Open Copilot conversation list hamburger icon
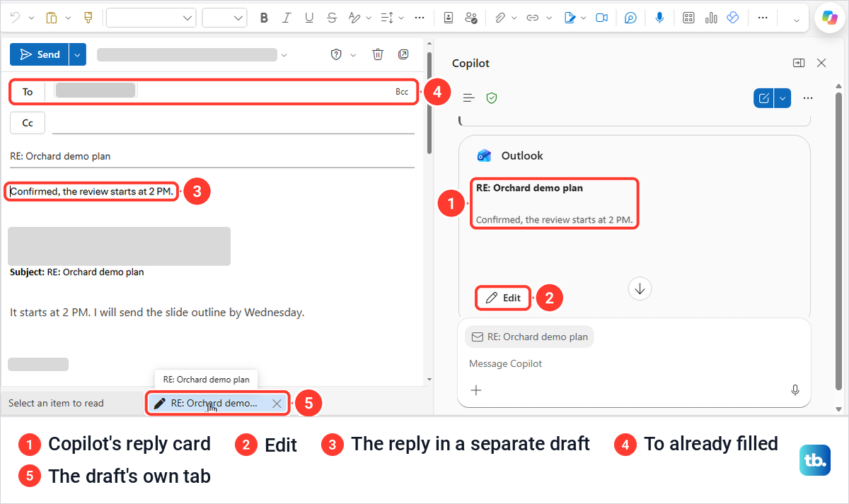 468,98
